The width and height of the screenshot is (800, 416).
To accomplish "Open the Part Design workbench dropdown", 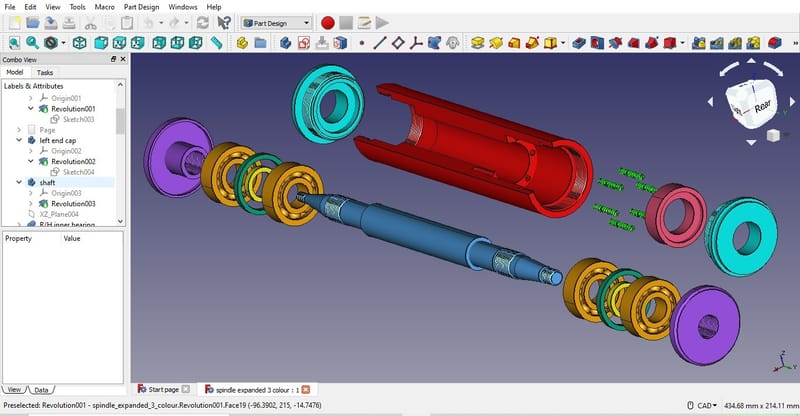I will (276, 22).
